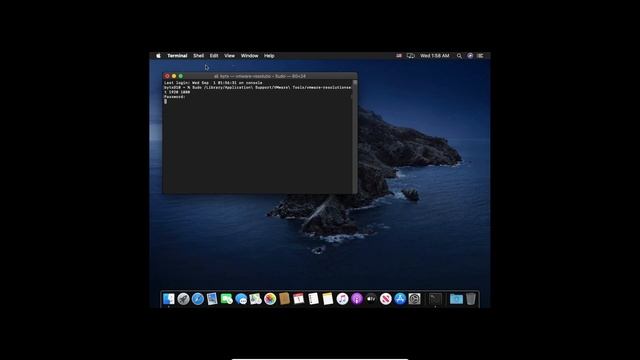Launch Music app from Dock
This screenshot has width=640, height=360.
pyautogui.click(x=342, y=299)
